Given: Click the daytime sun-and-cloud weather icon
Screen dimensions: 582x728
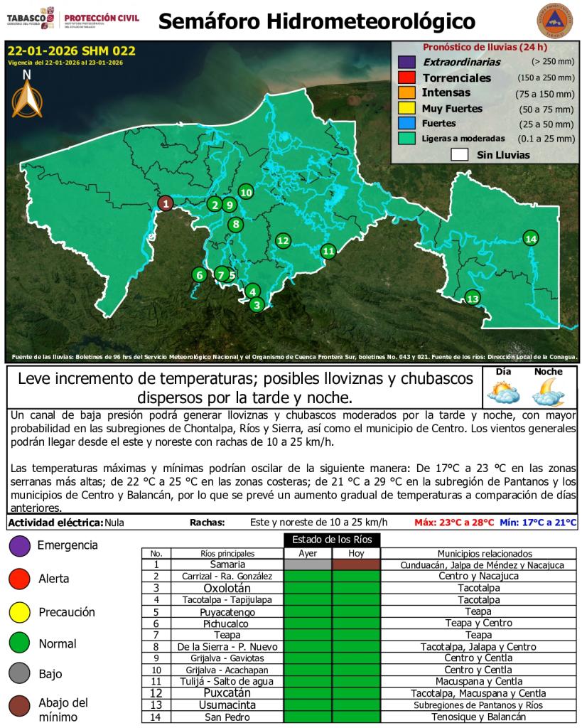Looking at the screenshot, I should 503,391.
